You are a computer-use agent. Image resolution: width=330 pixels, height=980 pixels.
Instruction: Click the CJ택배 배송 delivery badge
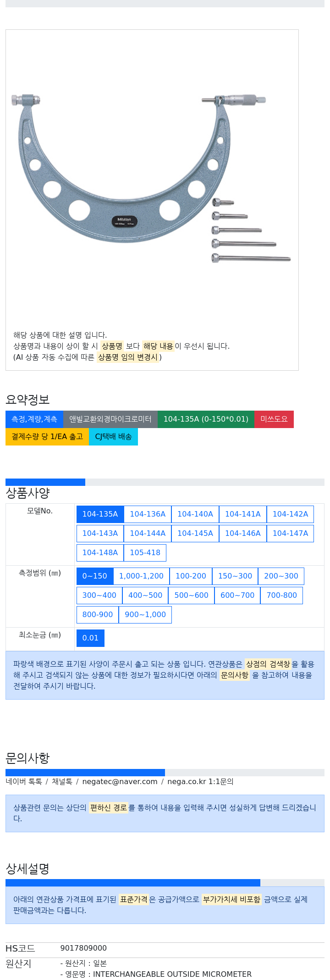(113, 437)
